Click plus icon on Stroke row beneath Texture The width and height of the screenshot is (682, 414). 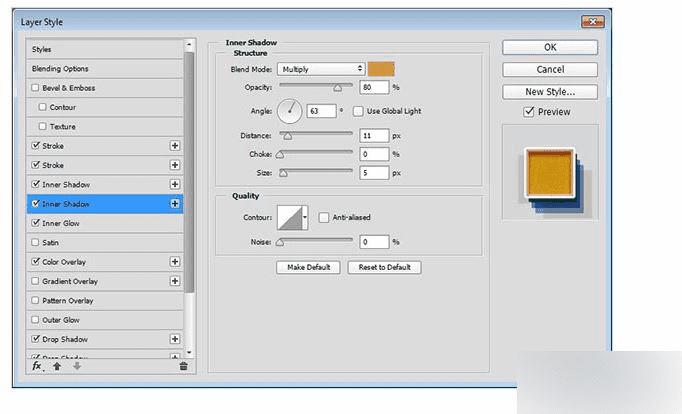175,146
